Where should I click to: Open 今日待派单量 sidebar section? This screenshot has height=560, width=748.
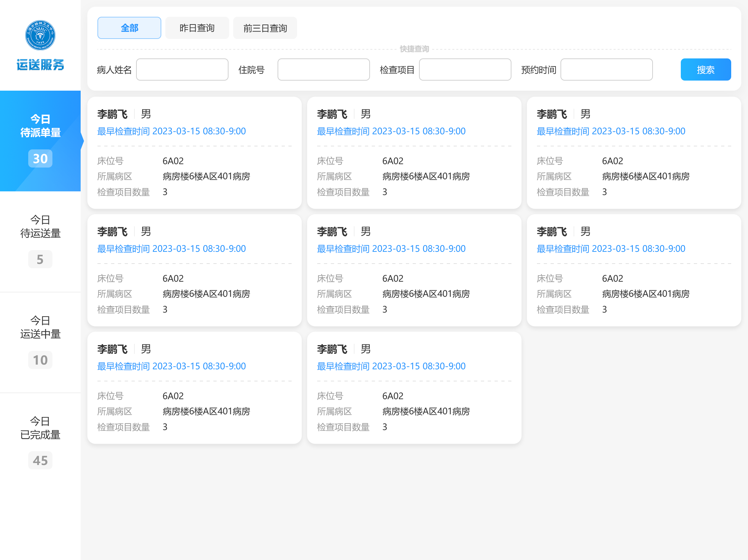pos(40,141)
